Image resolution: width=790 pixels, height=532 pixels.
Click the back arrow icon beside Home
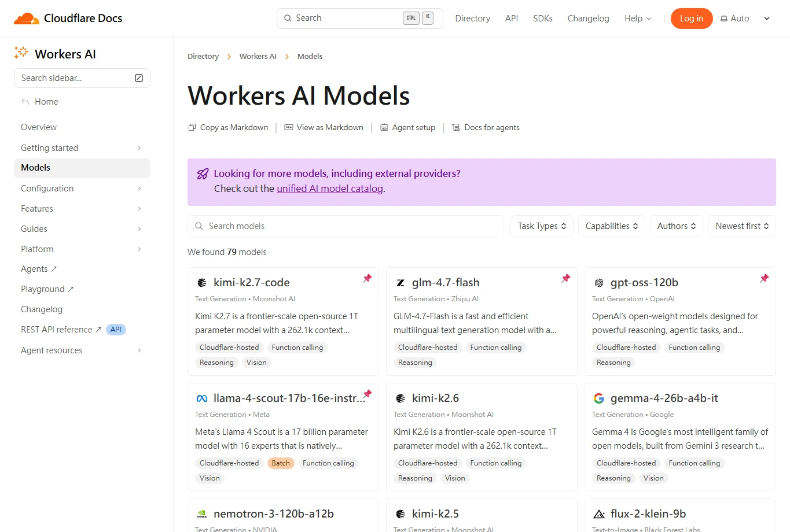pyautogui.click(x=25, y=102)
